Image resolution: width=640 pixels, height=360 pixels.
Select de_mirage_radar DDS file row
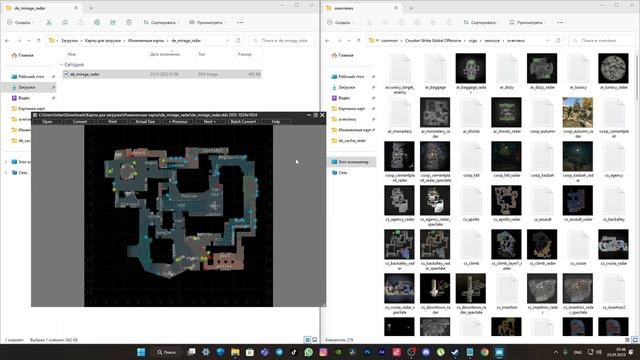coord(162,74)
